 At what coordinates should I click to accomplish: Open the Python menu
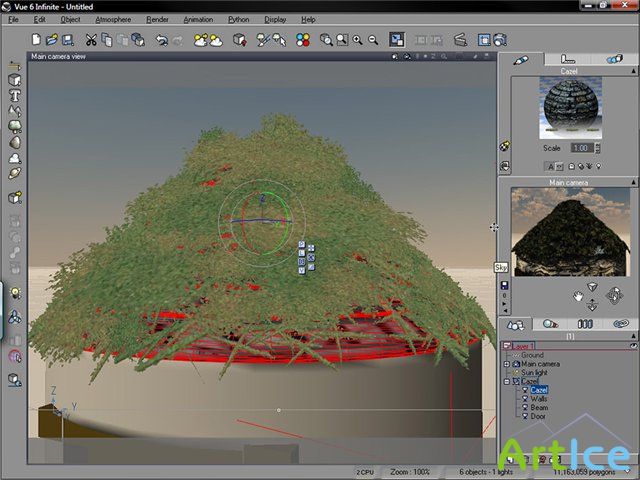pyautogui.click(x=239, y=19)
